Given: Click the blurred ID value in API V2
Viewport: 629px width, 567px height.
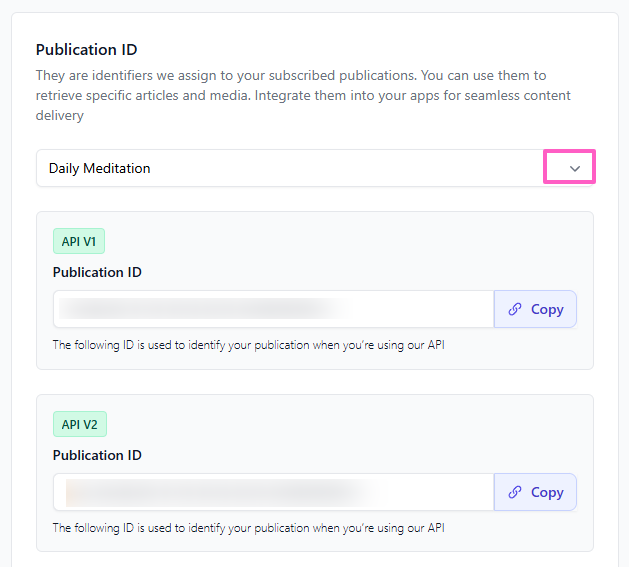Looking at the screenshot, I should coord(210,492).
